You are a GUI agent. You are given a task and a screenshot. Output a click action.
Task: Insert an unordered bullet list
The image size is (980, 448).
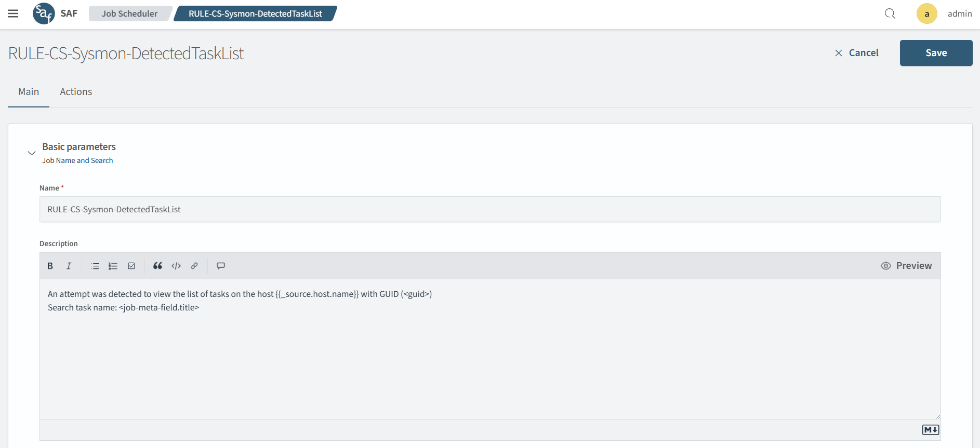click(95, 266)
